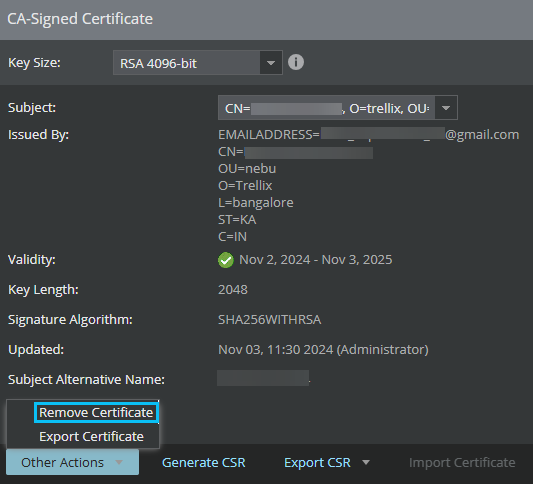The width and height of the screenshot is (533, 484).
Task: Click the disabled Import Certificate button
Action: point(462,463)
